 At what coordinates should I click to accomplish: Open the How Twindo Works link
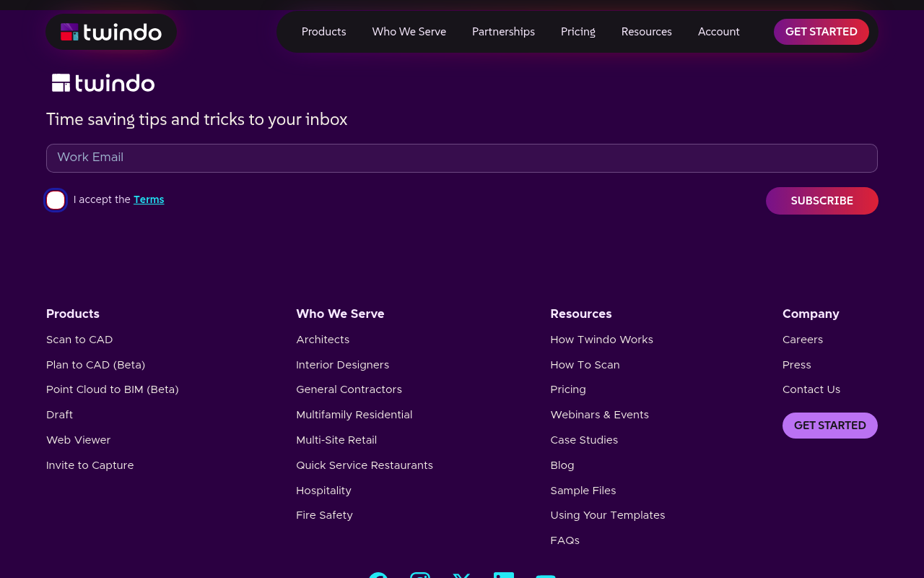(602, 340)
